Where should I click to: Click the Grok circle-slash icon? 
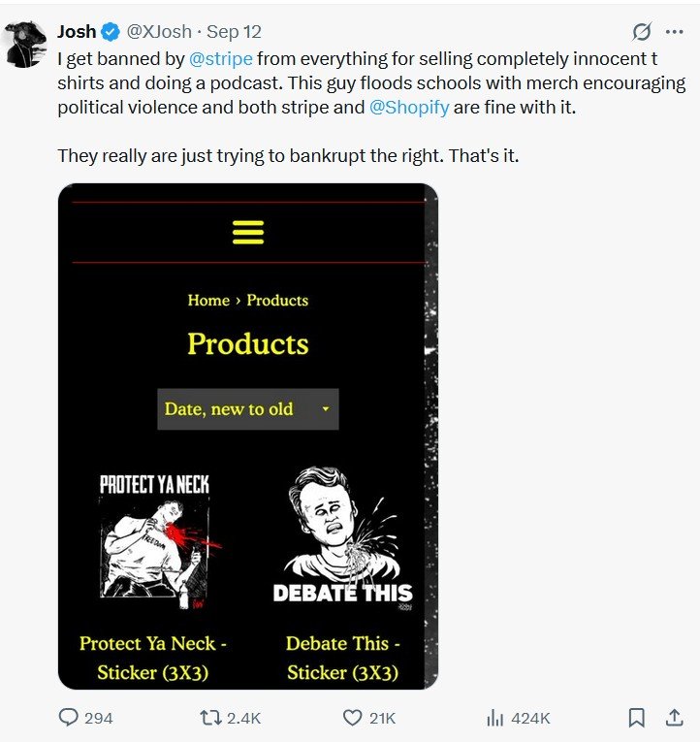(x=640, y=31)
